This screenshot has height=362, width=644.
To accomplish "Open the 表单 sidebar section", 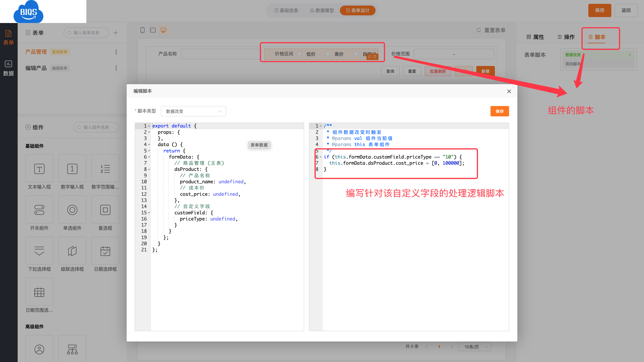I will pyautogui.click(x=8, y=37).
